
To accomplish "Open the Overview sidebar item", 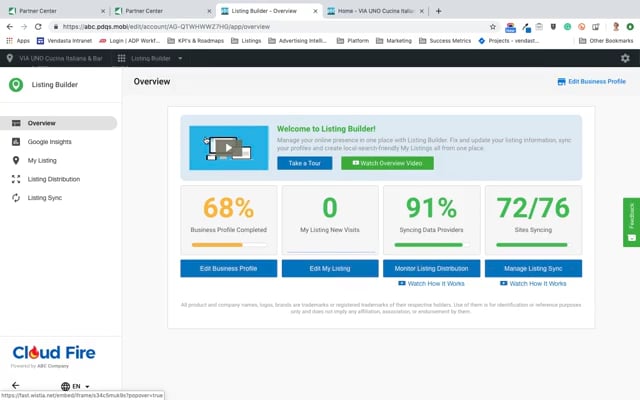I will [x=58, y=123].
